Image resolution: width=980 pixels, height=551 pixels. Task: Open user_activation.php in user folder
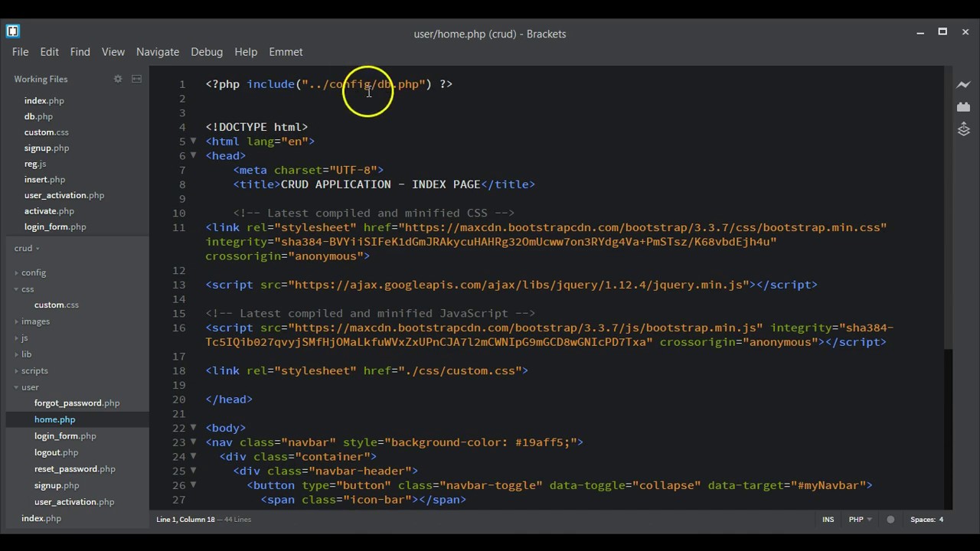coord(74,502)
